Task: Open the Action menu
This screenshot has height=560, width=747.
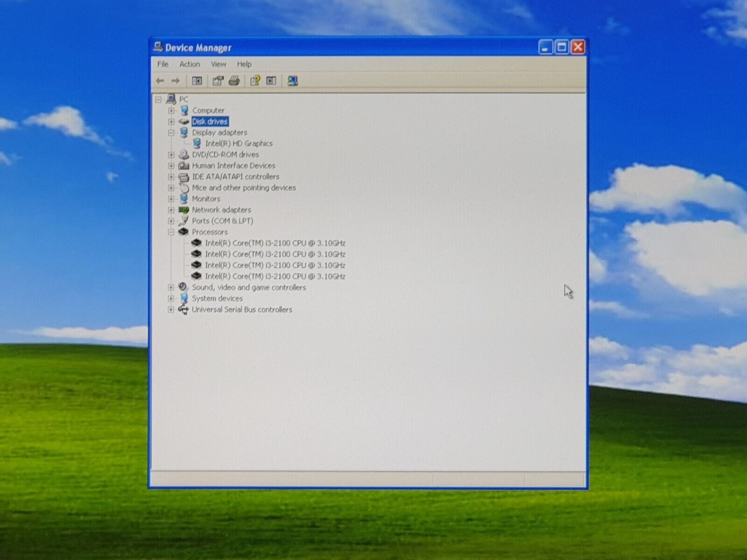Action: tap(190, 64)
